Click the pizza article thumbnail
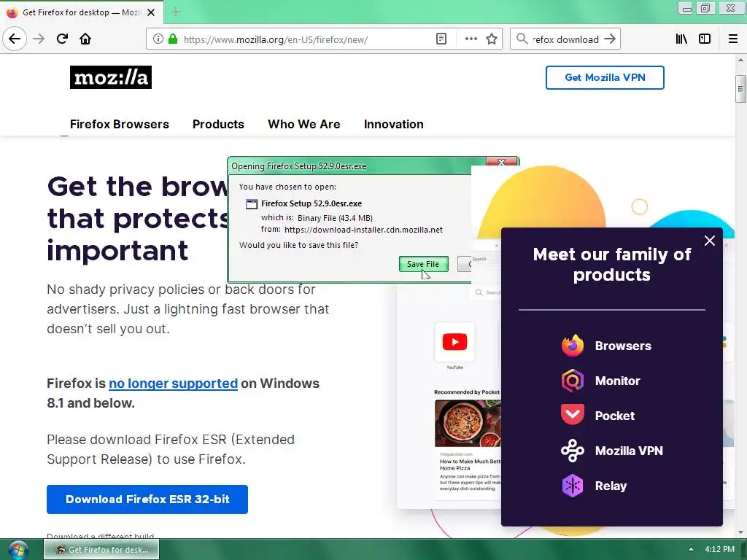The width and height of the screenshot is (747, 560). click(x=468, y=424)
